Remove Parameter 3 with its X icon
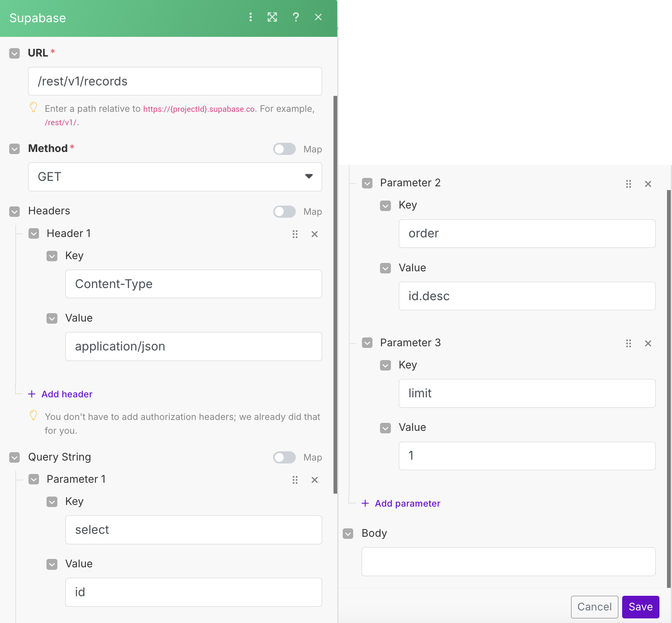This screenshot has width=672, height=623. (648, 343)
